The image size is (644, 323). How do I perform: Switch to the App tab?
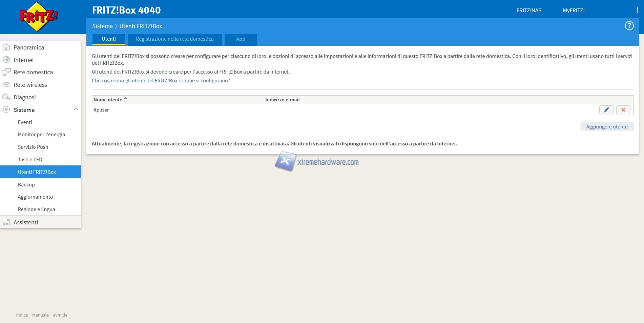241,39
